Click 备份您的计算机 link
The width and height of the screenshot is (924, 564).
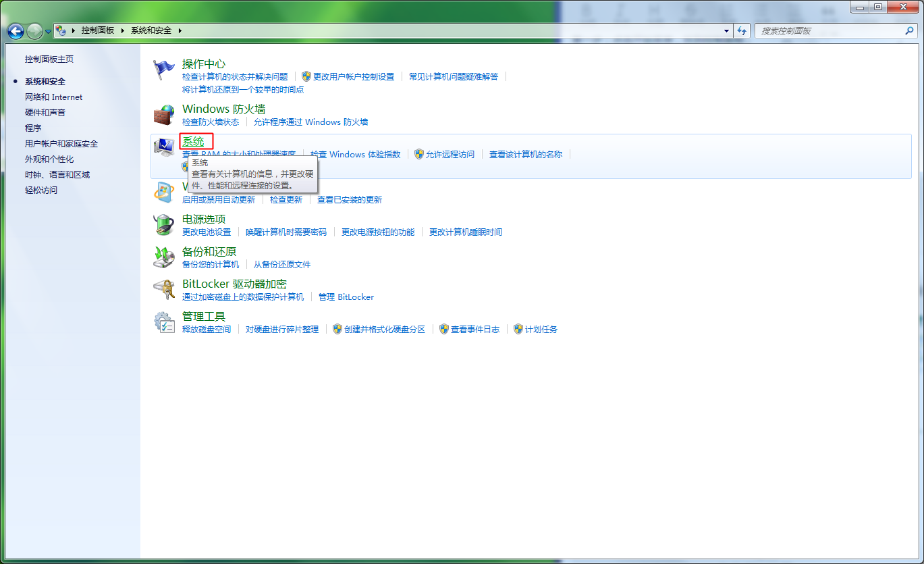tap(211, 265)
